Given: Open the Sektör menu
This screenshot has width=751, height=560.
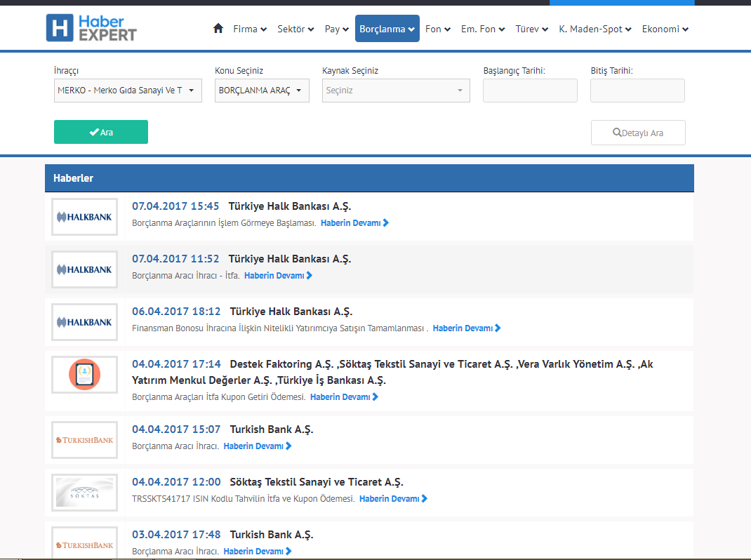Looking at the screenshot, I should (x=295, y=29).
